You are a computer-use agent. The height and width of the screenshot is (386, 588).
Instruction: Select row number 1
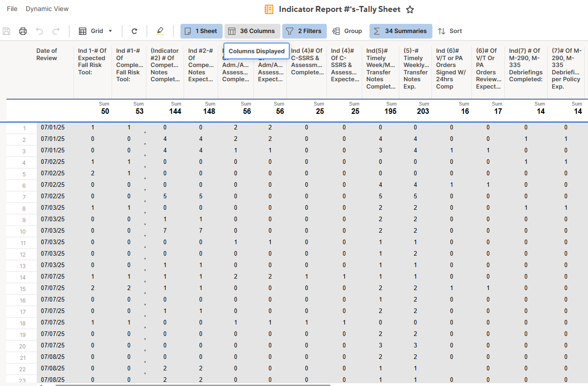click(24, 128)
